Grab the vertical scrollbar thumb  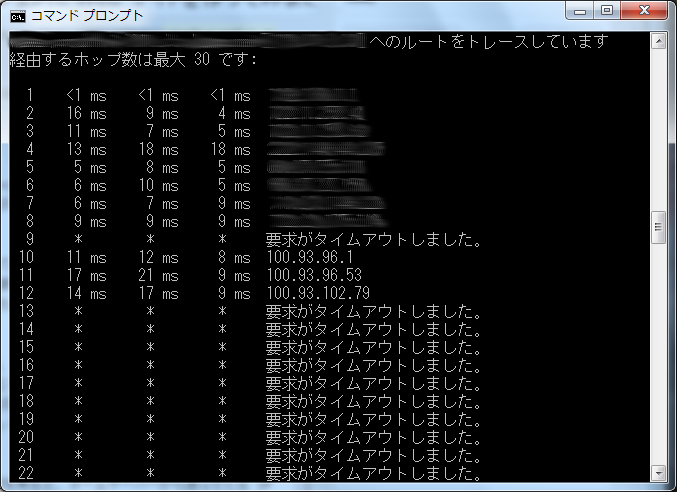click(x=658, y=227)
